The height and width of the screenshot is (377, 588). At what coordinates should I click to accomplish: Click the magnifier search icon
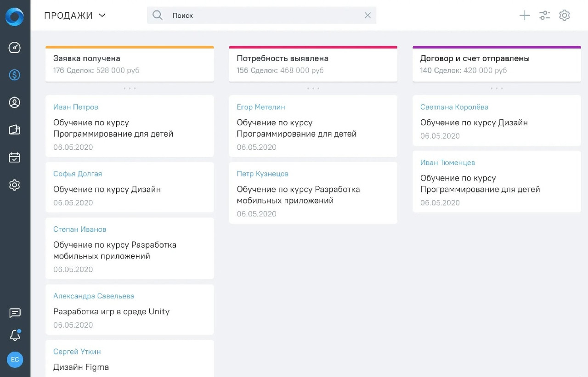(x=158, y=15)
